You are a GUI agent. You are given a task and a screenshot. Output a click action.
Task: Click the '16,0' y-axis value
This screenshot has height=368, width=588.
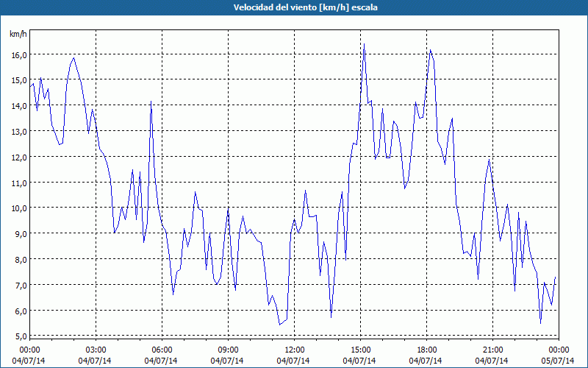20,54
